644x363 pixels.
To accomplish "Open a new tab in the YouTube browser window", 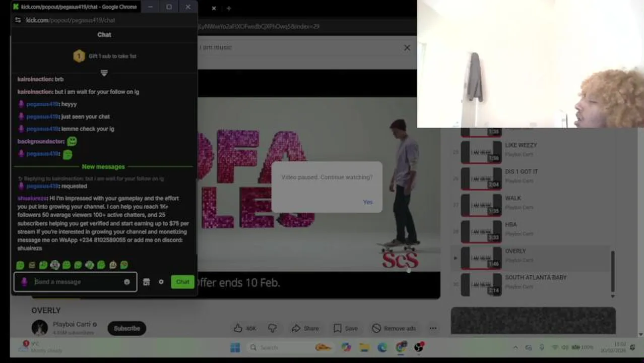I will click(x=229, y=8).
